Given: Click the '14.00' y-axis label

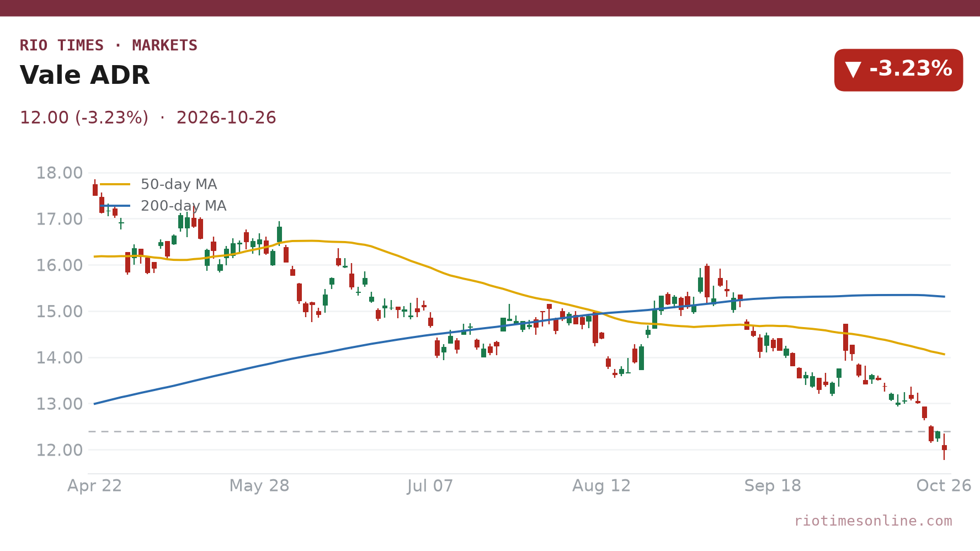Looking at the screenshot, I should 60,358.
